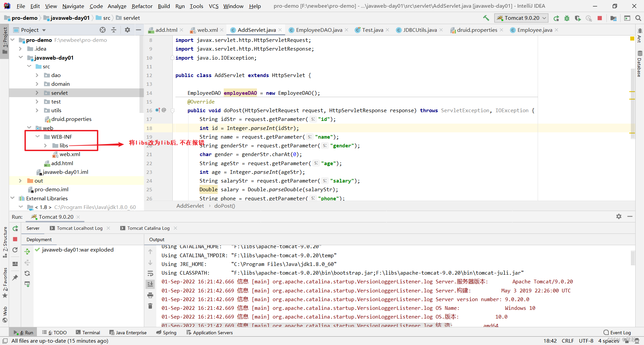This screenshot has width=644, height=345.
Task: Switch to druid.properties editor tab
Action: pyautogui.click(x=477, y=30)
